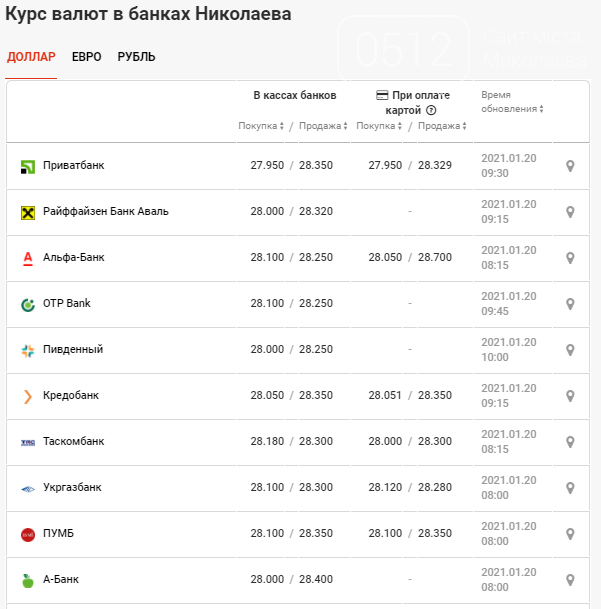Image resolution: width=601 pixels, height=609 pixels.
Task: Select the ДОЛЛАР tab
Action: tap(31, 57)
